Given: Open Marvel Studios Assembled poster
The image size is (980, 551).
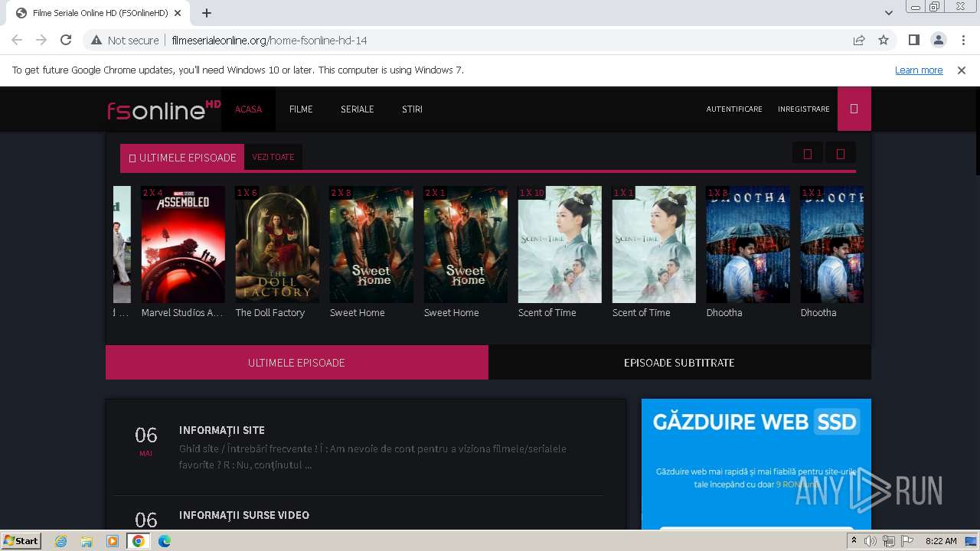Looking at the screenshot, I should click(183, 244).
